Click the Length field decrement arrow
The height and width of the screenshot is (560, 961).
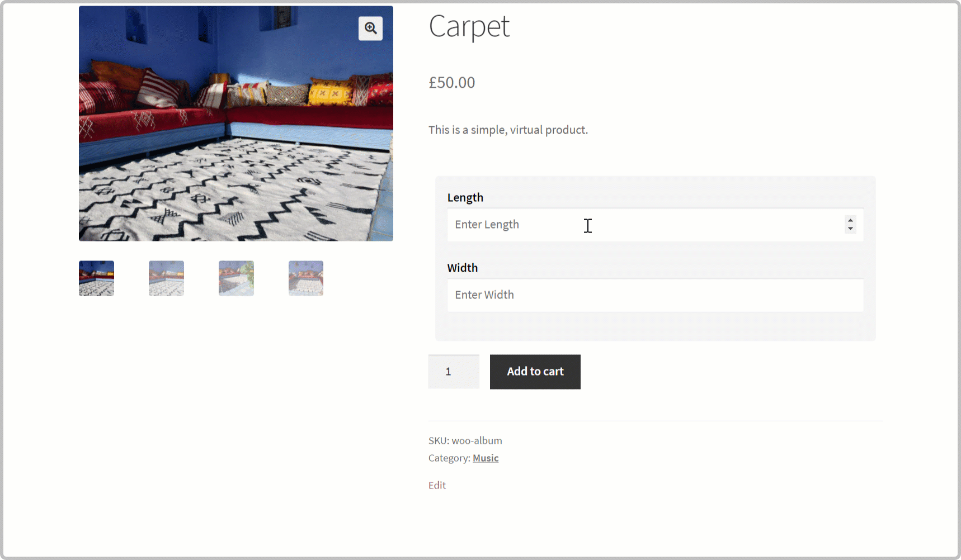pos(850,229)
